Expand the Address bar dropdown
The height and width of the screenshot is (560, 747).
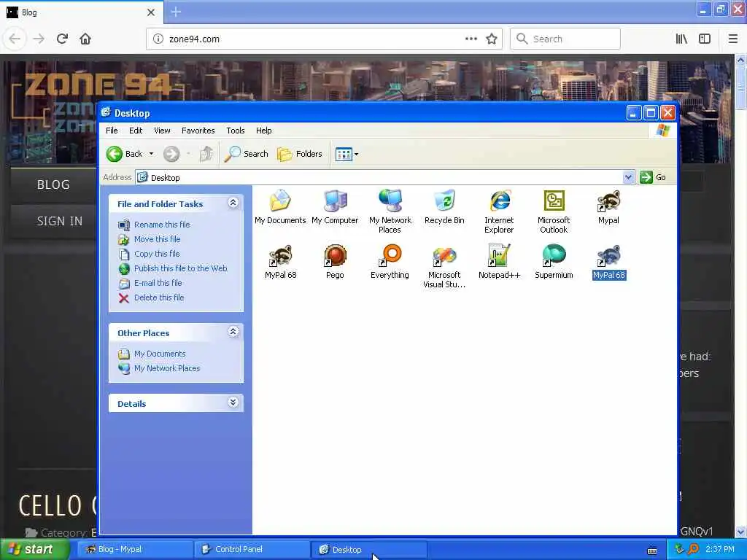(x=628, y=177)
